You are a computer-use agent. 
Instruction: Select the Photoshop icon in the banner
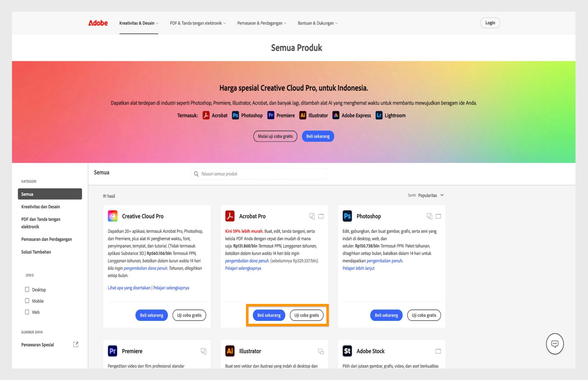[x=235, y=115]
